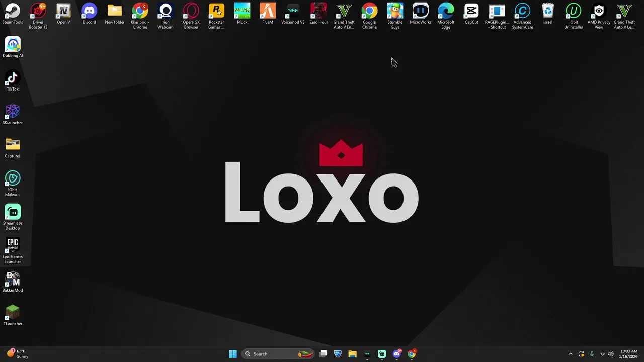Click the taskbar Search box
Image resolution: width=644 pixels, height=362 pixels.
pos(279,354)
